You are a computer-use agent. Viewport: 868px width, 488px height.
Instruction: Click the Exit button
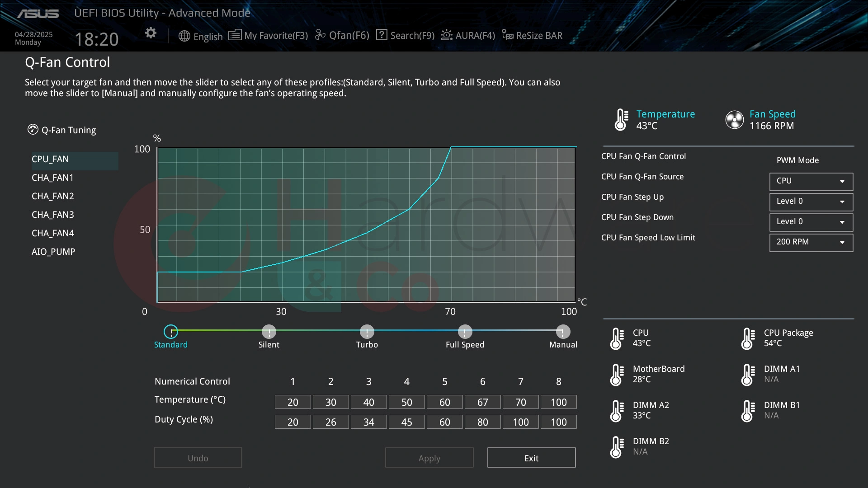pyautogui.click(x=531, y=458)
